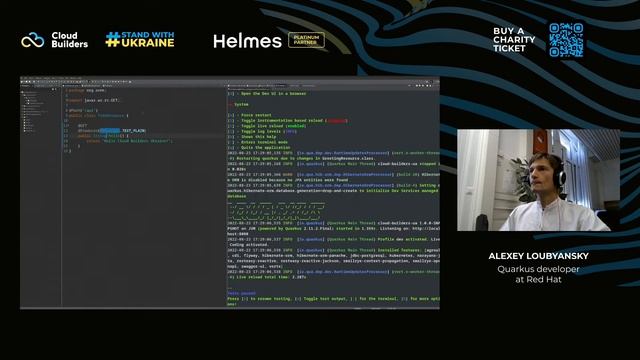Screen dimensions: 640x360
Task: Click the Quarkus ASCII art banner in terminal
Action: [x=276, y=210]
